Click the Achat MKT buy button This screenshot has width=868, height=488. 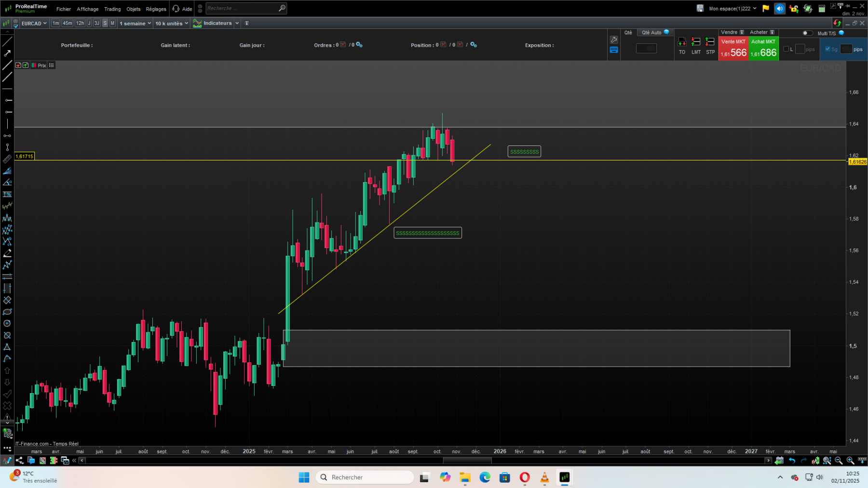[763, 48]
